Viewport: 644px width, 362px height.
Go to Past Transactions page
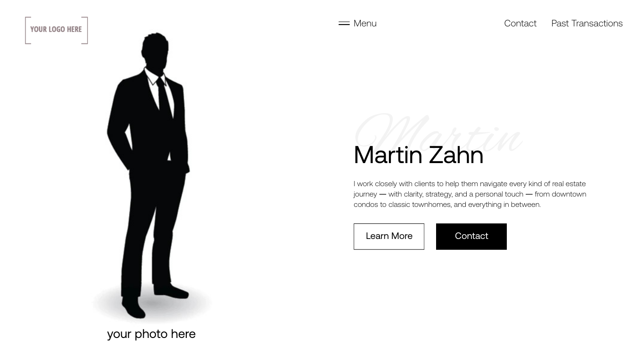(587, 23)
